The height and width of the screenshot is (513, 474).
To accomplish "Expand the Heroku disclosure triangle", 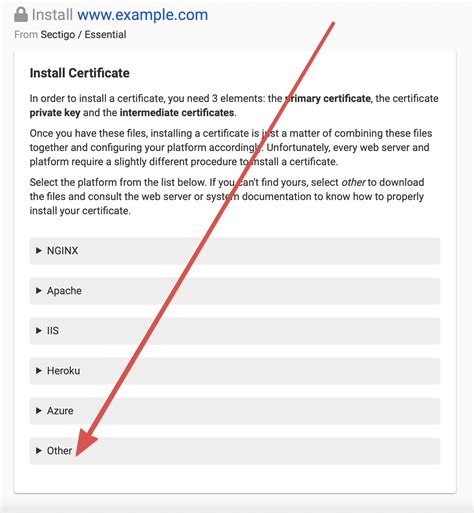I will click(x=39, y=370).
